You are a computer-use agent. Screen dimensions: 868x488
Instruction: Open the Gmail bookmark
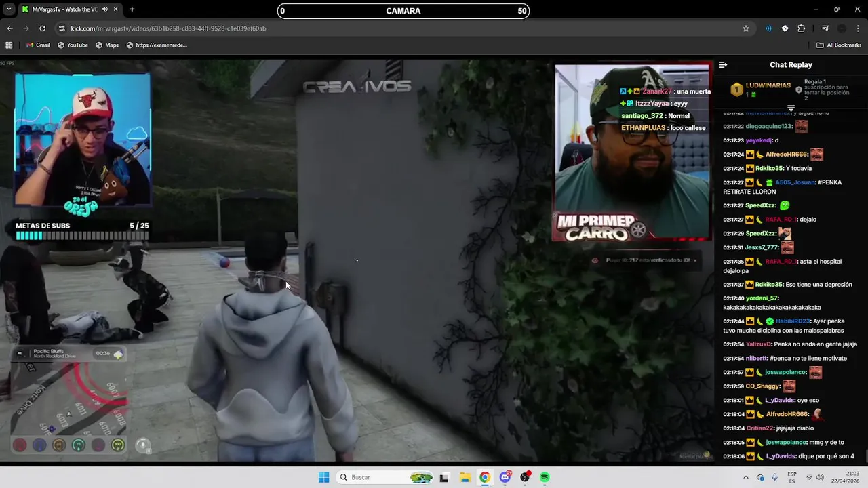[38, 45]
